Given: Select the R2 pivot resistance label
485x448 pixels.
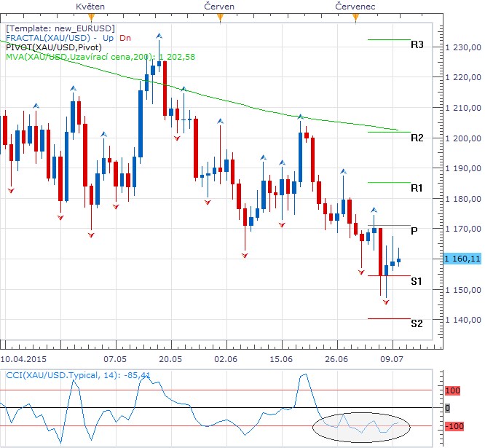Looking at the screenshot, I should 417,138.
